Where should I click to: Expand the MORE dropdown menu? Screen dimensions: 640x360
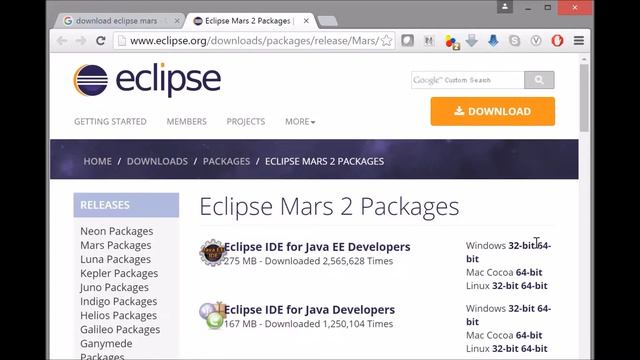pyautogui.click(x=300, y=122)
